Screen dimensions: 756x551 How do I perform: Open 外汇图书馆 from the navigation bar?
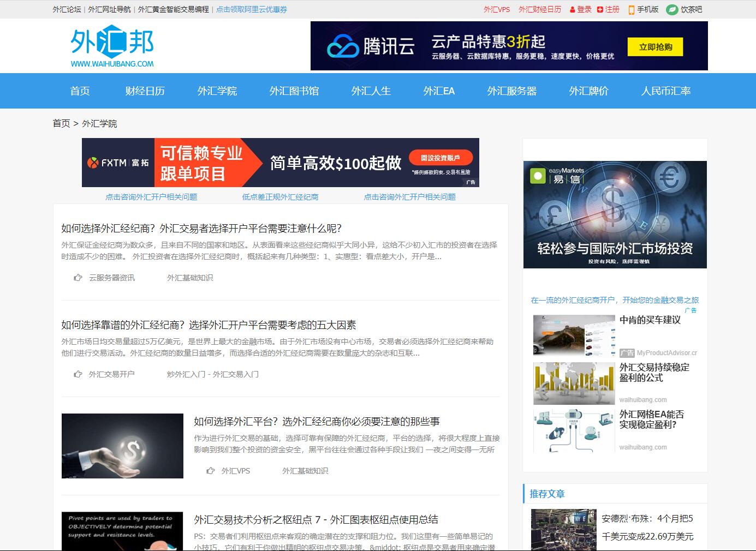click(x=294, y=91)
